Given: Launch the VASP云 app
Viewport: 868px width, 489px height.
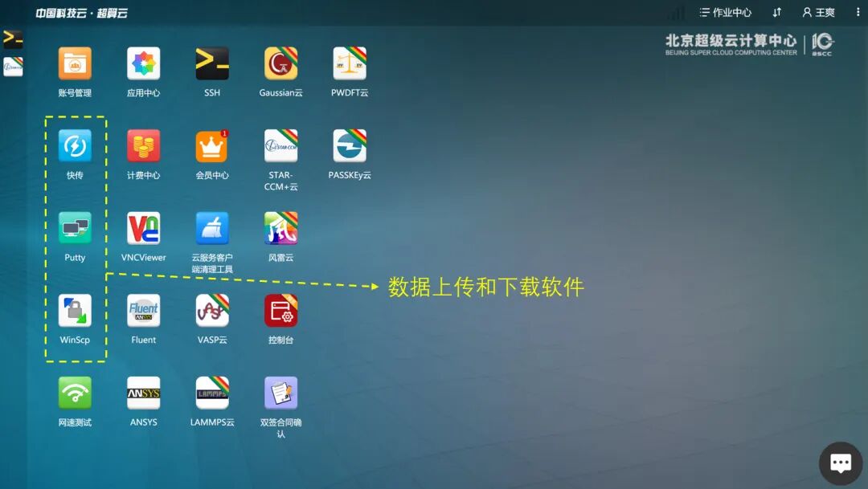Looking at the screenshot, I should [x=212, y=310].
